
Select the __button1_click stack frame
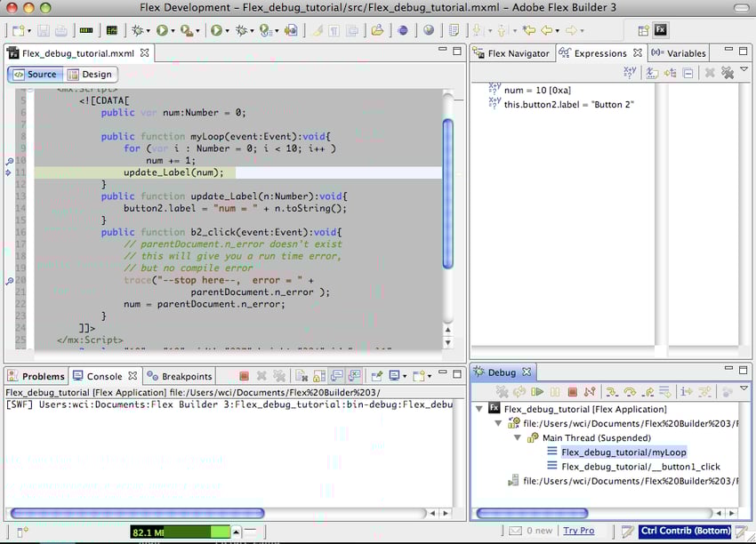click(640, 467)
